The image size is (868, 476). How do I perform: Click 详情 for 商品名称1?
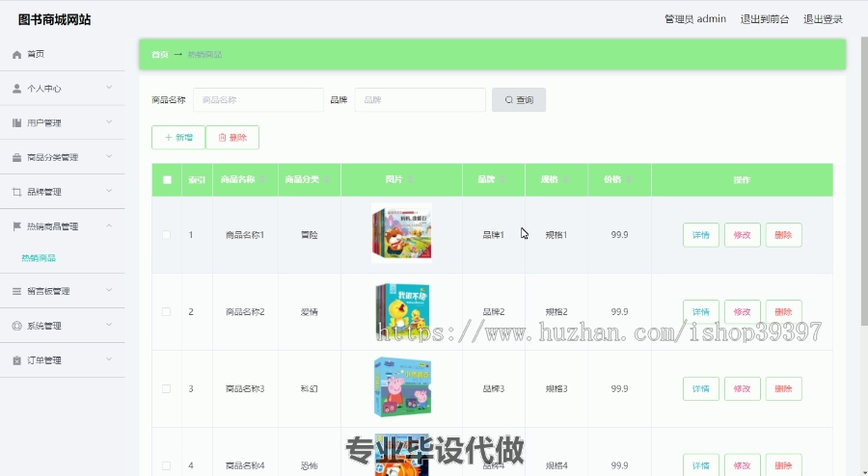(x=701, y=235)
